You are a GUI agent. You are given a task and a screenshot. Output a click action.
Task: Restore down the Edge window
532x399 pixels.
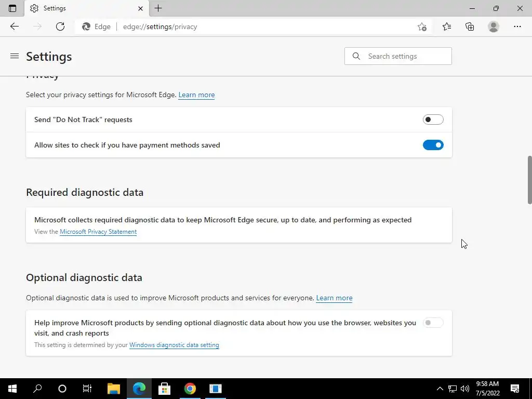[x=496, y=8]
